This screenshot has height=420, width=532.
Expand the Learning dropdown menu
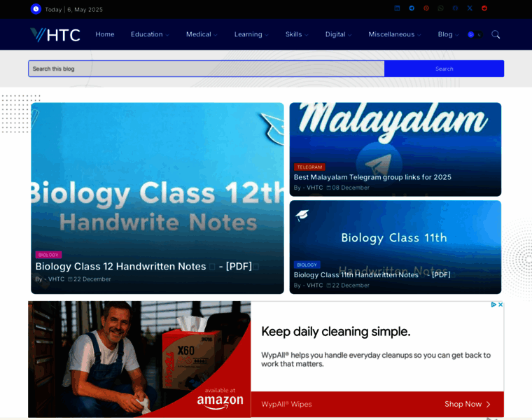point(251,34)
